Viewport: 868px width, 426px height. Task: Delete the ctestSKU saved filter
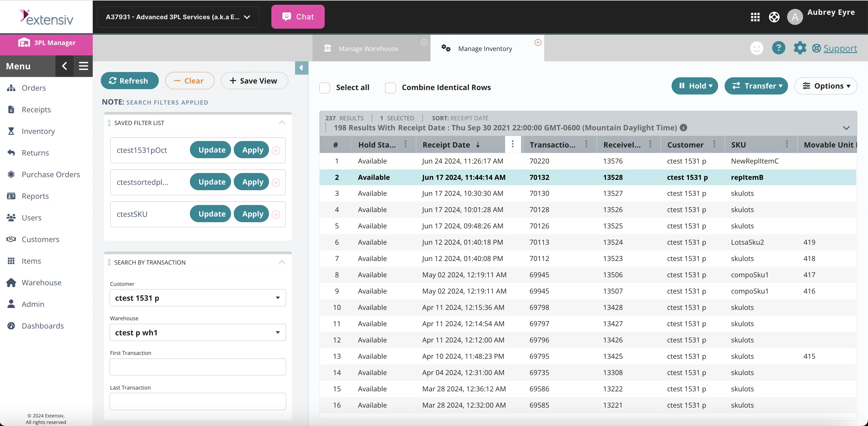276,214
